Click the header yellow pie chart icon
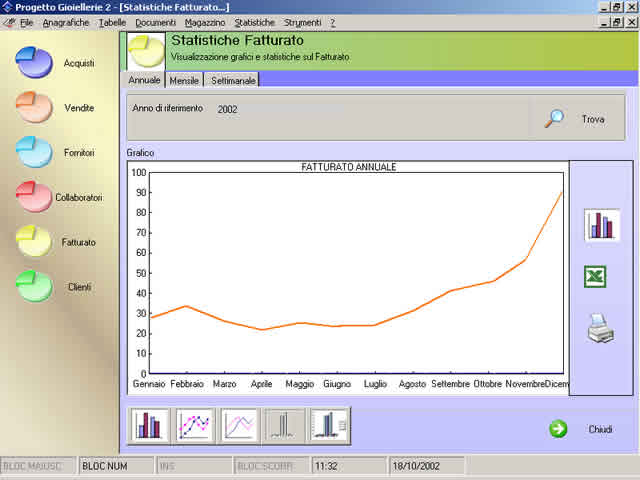 tap(146, 51)
